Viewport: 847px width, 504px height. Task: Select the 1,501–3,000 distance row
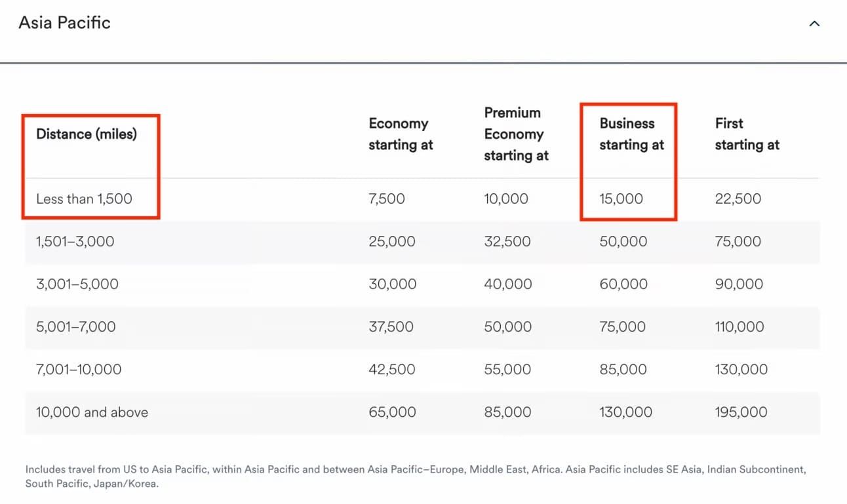pyautogui.click(x=422, y=242)
